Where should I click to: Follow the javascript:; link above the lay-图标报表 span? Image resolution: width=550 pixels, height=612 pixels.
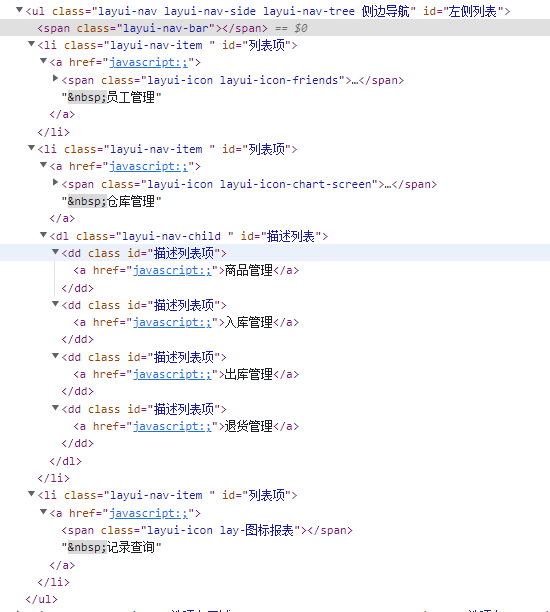pos(148,513)
